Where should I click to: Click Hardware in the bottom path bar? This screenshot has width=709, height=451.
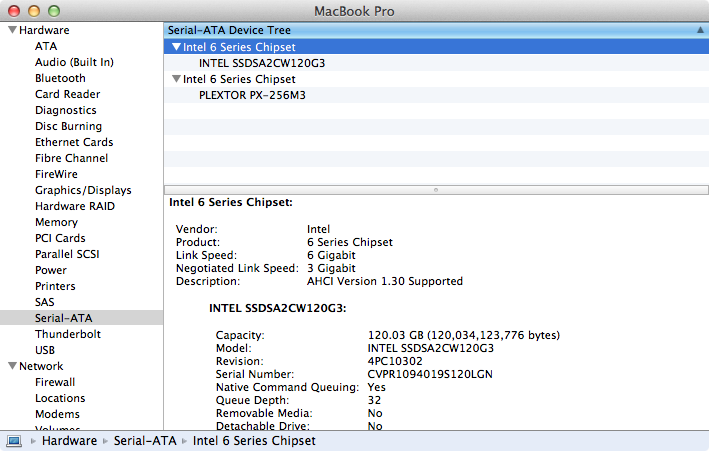point(69,441)
